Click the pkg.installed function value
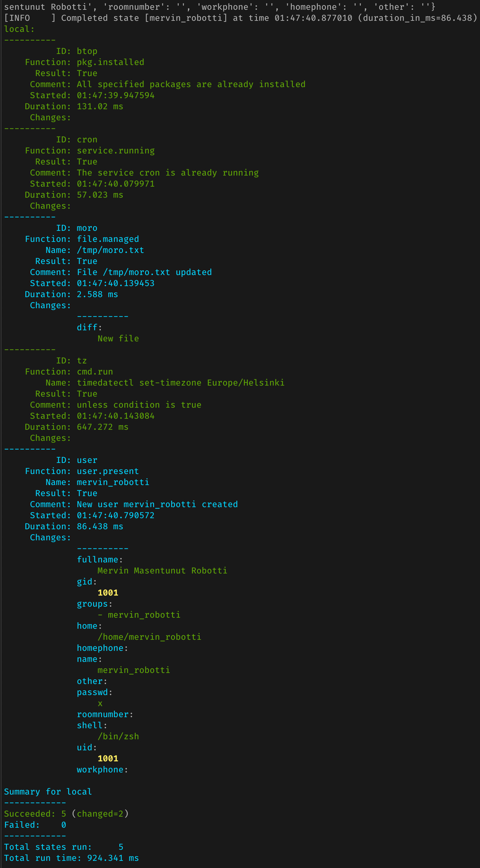The width and height of the screenshot is (480, 868). click(x=110, y=62)
